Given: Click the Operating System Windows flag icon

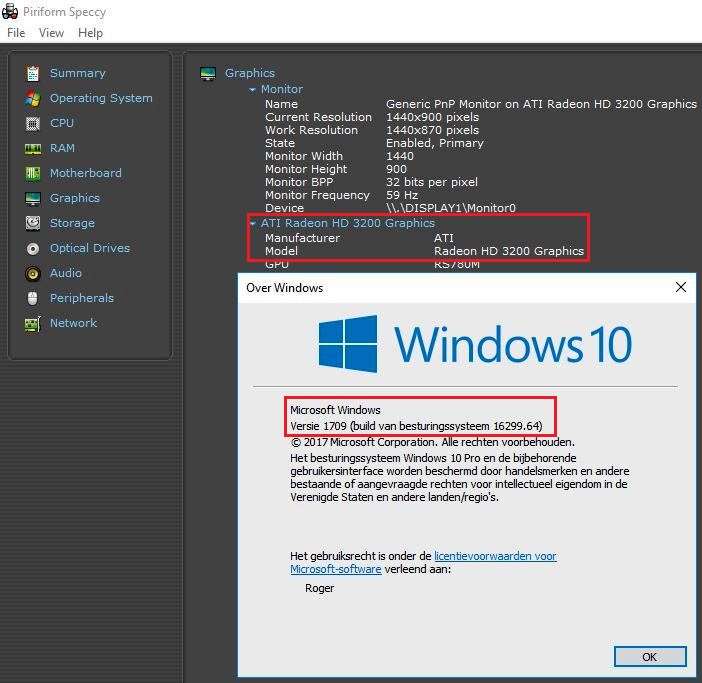Looking at the screenshot, I should pos(33,98).
